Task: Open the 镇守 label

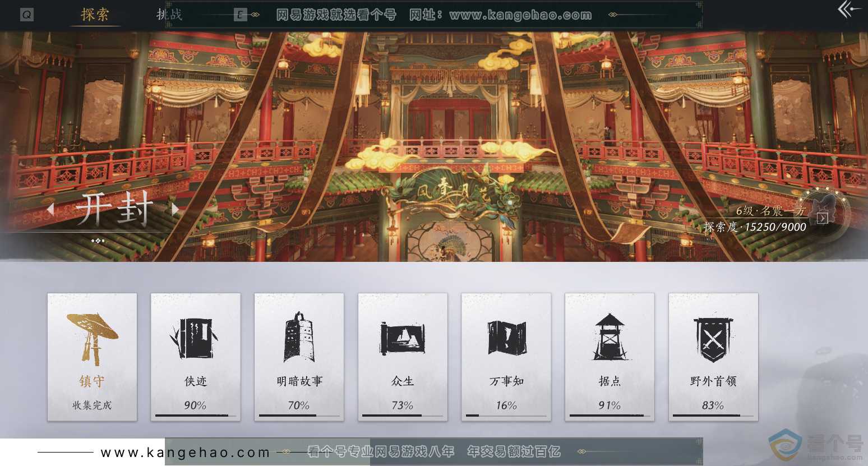Action: (92, 381)
